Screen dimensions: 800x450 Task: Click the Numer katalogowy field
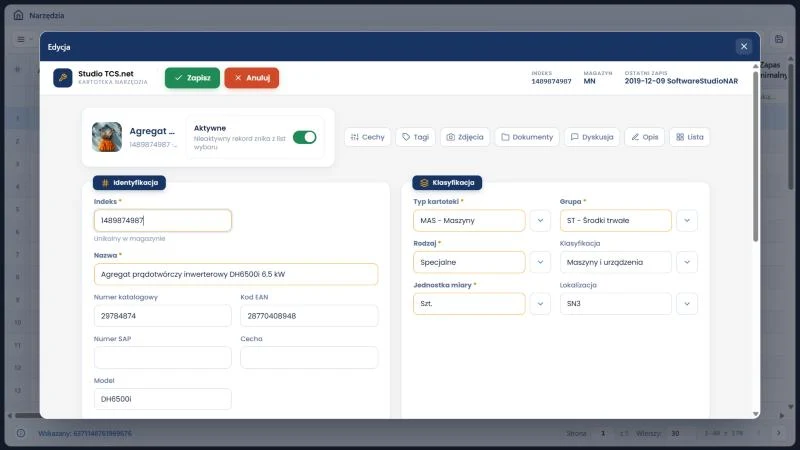tap(163, 316)
